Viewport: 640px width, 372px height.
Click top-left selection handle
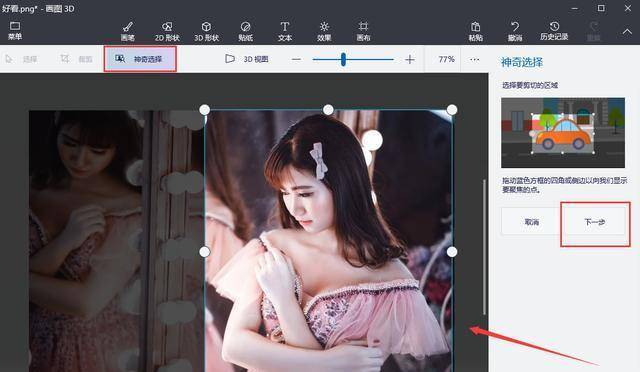pyautogui.click(x=204, y=109)
